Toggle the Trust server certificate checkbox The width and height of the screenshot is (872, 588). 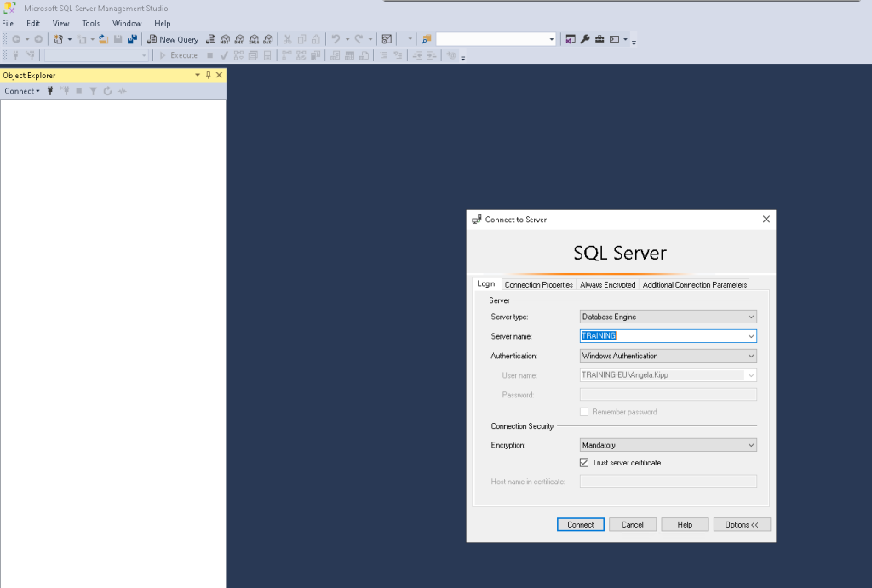584,462
